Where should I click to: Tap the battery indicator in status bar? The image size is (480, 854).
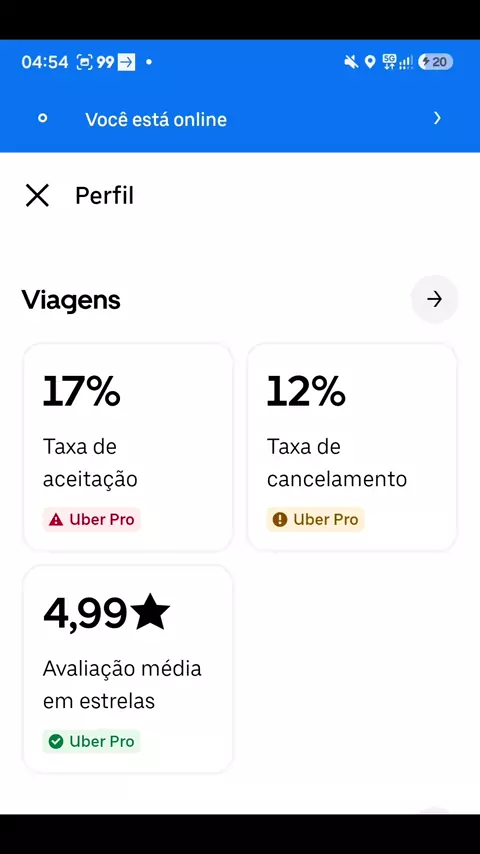point(435,62)
